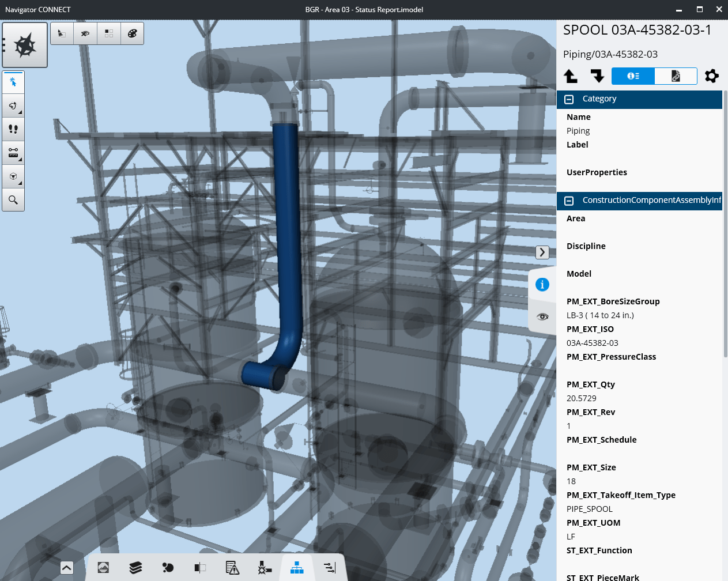Click the symbology palette icon in top toolbar

(x=132, y=33)
